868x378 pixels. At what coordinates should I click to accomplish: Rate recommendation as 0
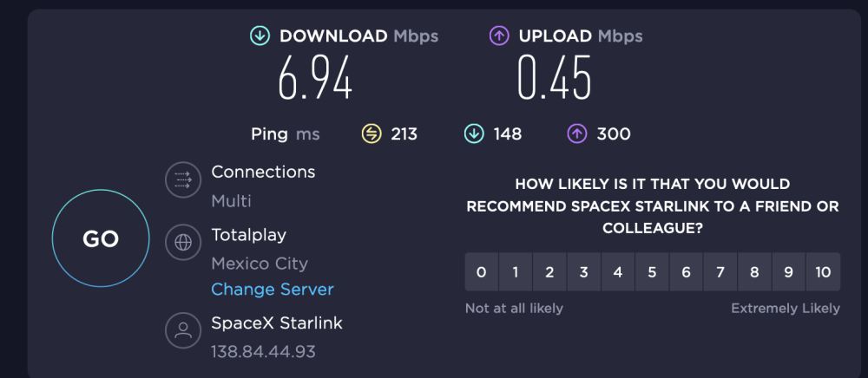point(482,272)
